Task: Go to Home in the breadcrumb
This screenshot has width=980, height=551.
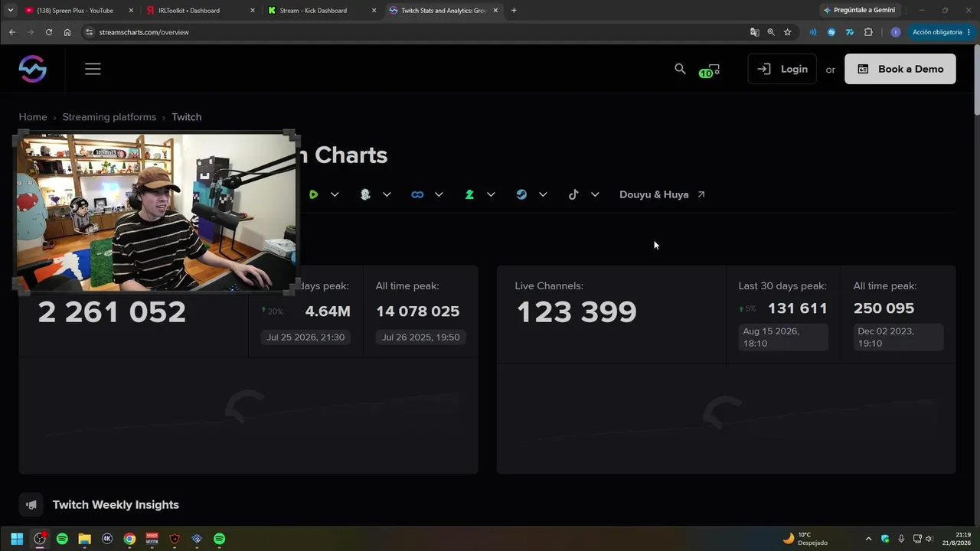Action: click(x=33, y=117)
